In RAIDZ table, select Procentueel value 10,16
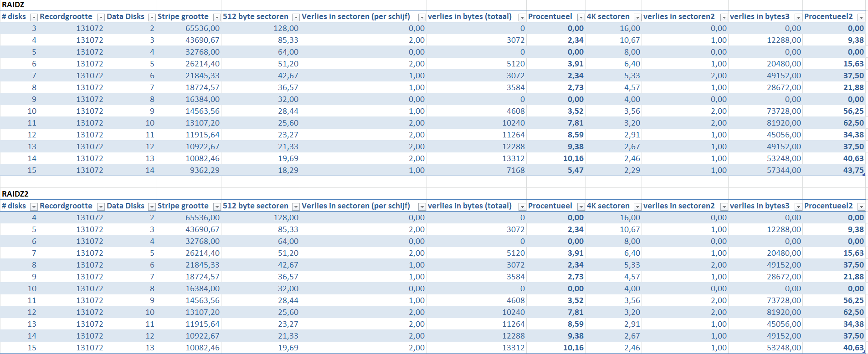Viewport: 868px width, 354px height. (x=556, y=158)
